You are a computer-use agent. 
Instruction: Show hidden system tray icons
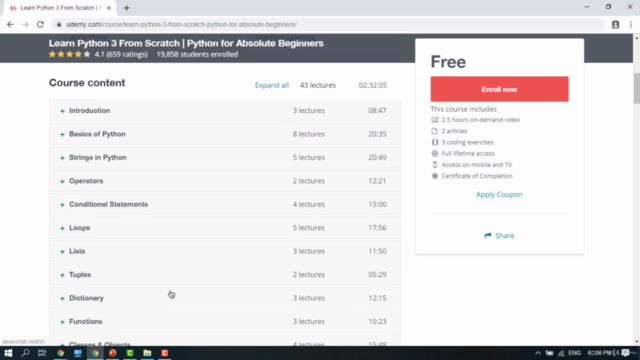click(538, 353)
